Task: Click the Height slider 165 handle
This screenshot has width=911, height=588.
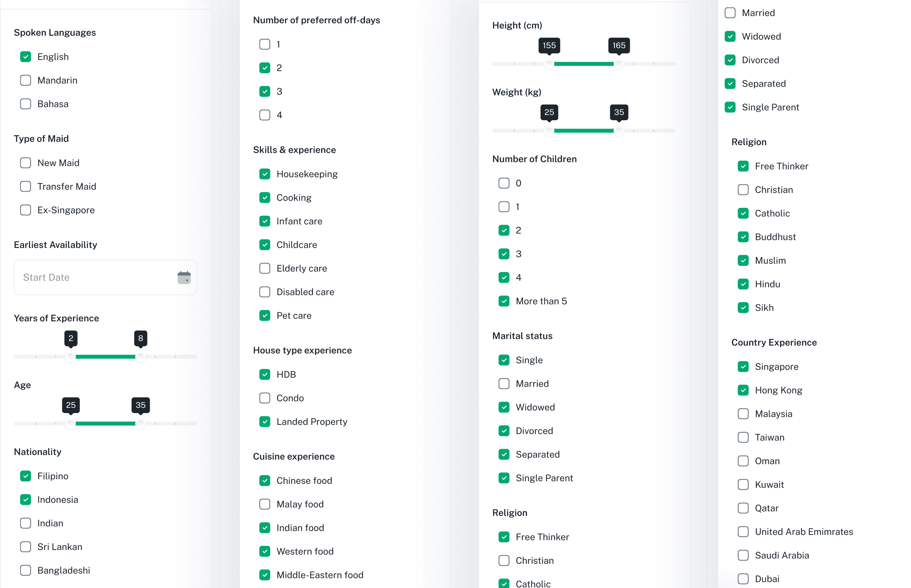Action: tap(618, 64)
